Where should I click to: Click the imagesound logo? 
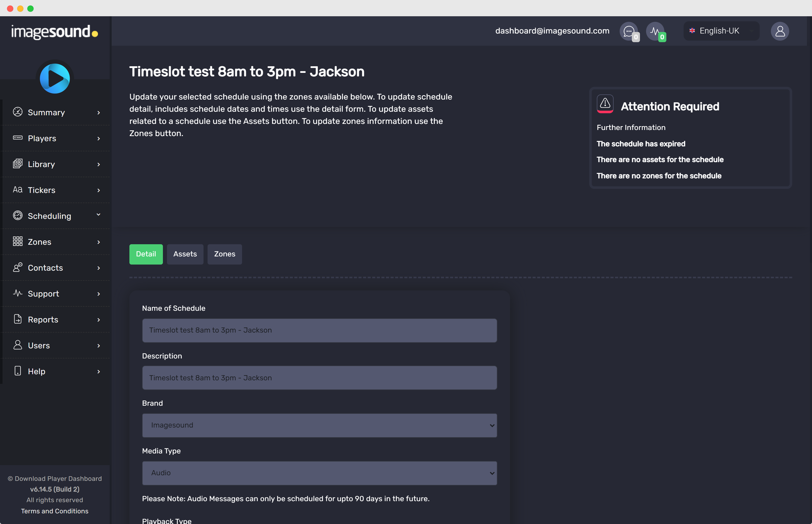[55, 32]
